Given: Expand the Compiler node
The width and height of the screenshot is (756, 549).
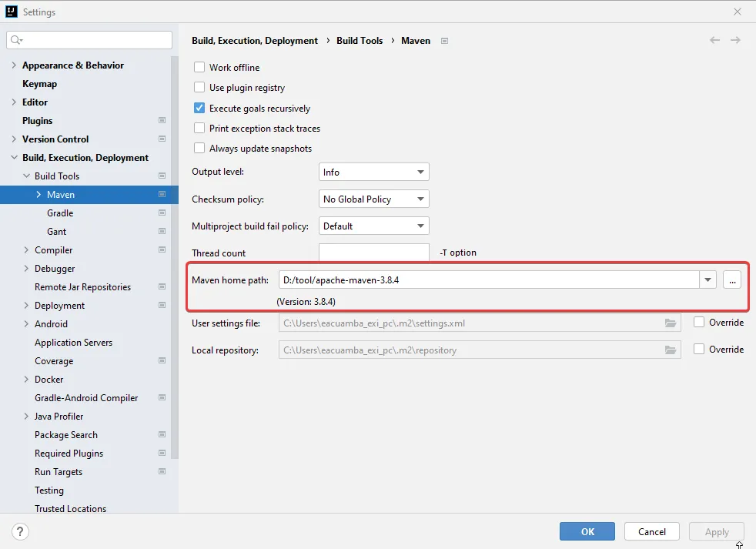Looking at the screenshot, I should coord(26,250).
